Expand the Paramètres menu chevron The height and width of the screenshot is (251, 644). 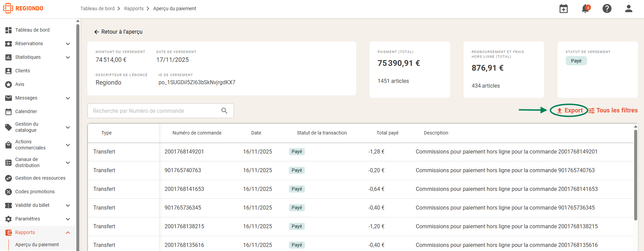68,219
